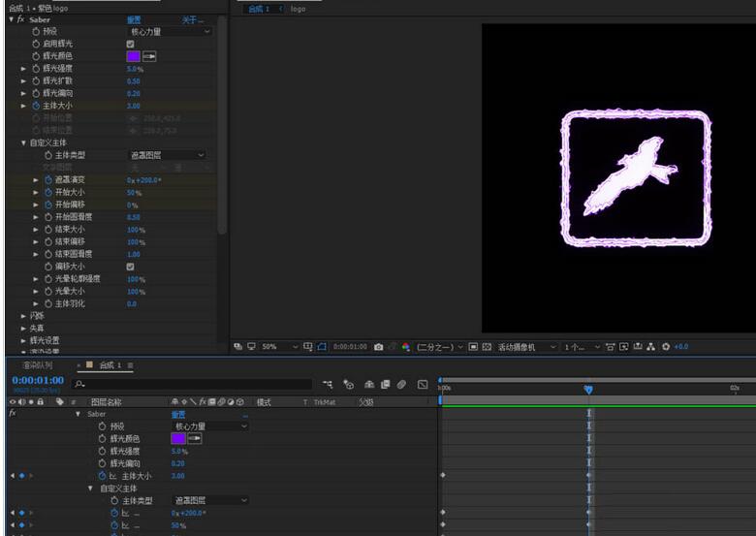Click the color channel icon in viewer toolbar
Image resolution: width=756 pixels, height=536 pixels.
tap(406, 347)
